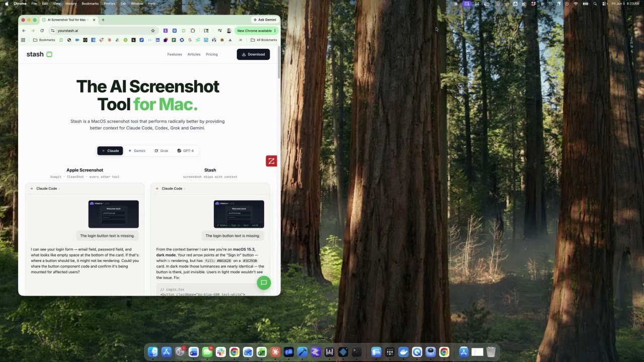This screenshot has height=362, width=644.
Task: Open the LinkedIn bookmark icon
Action: coord(157,40)
